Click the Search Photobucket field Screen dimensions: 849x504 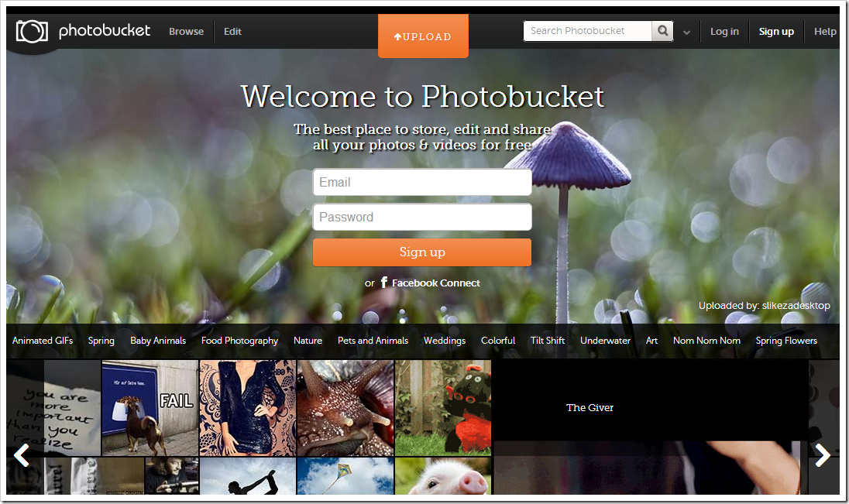pos(588,31)
